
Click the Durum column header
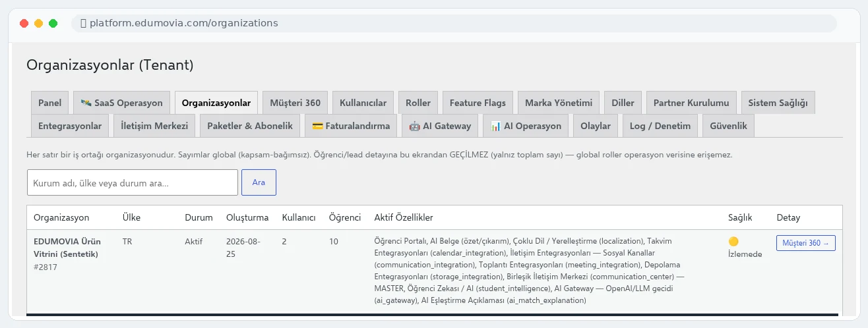pos(199,217)
